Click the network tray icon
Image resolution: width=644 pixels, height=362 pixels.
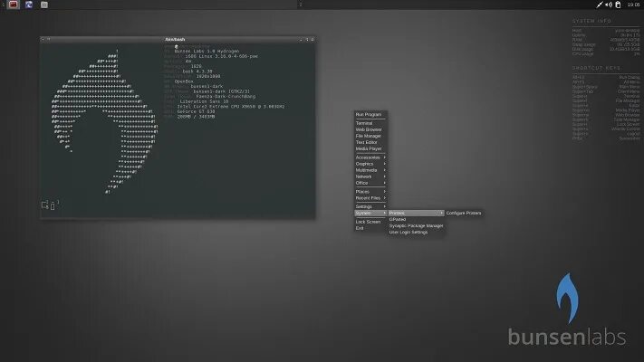(600, 5)
